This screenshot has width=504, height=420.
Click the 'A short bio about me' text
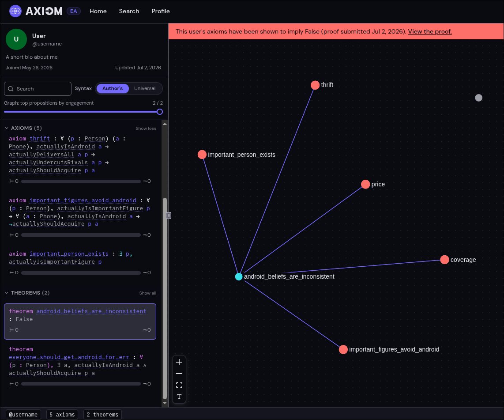(x=31, y=57)
